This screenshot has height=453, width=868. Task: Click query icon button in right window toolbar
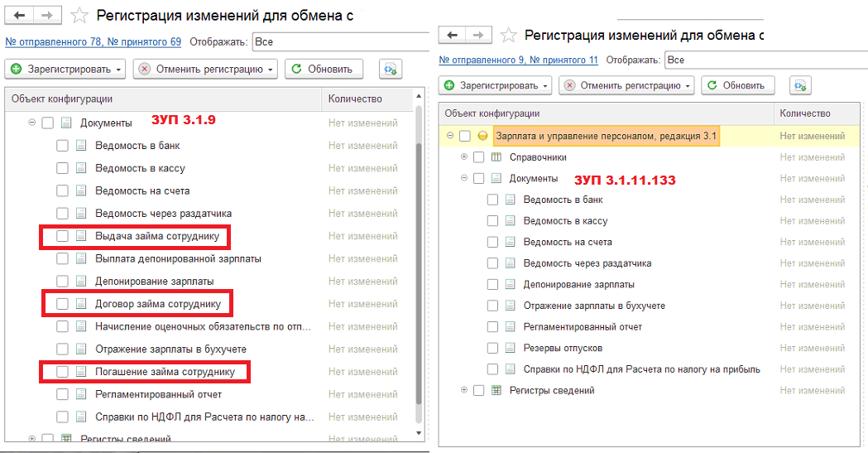click(800, 86)
